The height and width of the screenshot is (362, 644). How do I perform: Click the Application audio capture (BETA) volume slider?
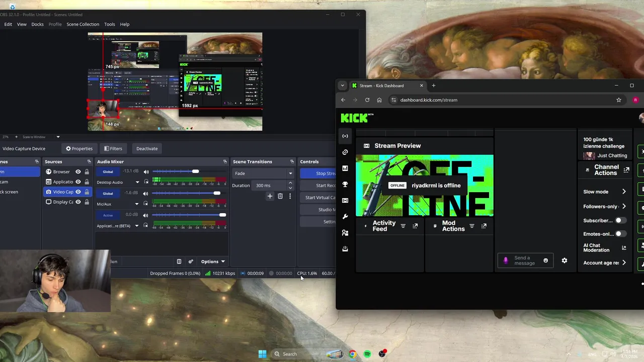189,215
